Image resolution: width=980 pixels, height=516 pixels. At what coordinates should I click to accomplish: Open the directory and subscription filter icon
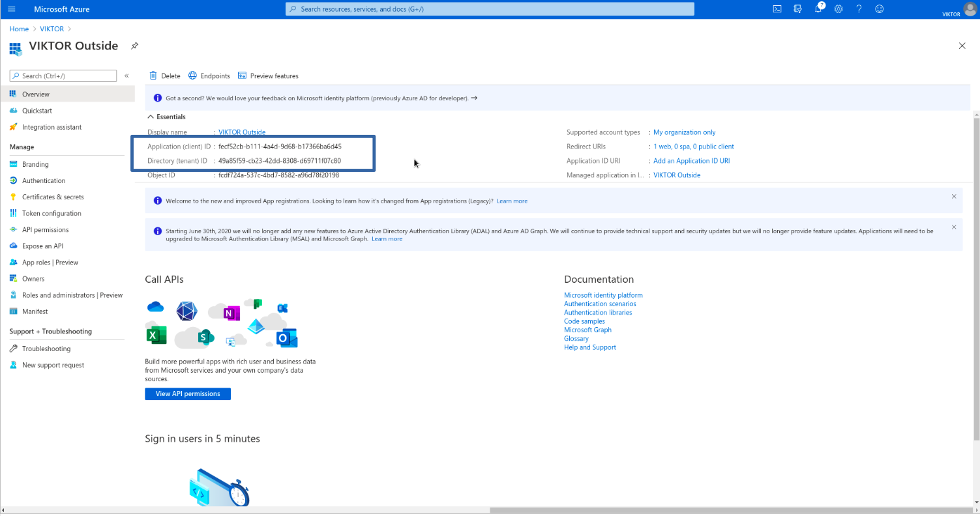pos(797,9)
